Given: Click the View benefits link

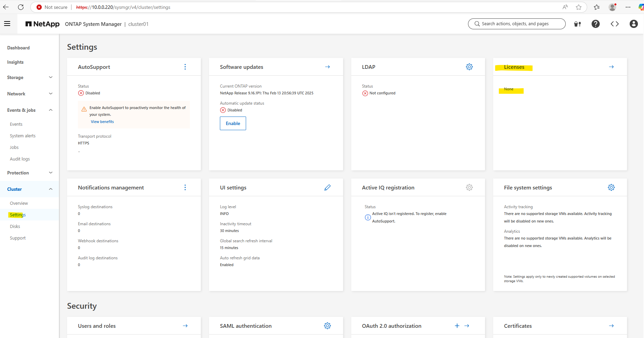Looking at the screenshot, I should pyautogui.click(x=102, y=122).
